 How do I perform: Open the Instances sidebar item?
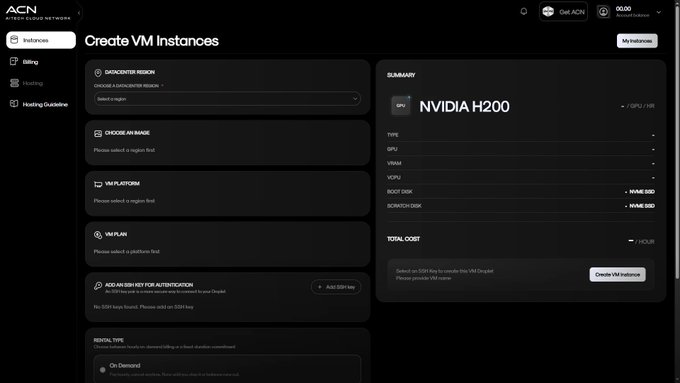(41, 40)
